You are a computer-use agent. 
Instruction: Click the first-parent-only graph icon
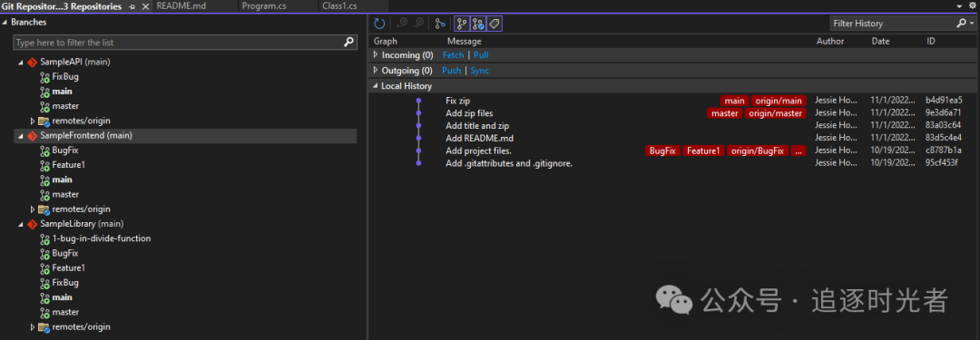(x=440, y=24)
